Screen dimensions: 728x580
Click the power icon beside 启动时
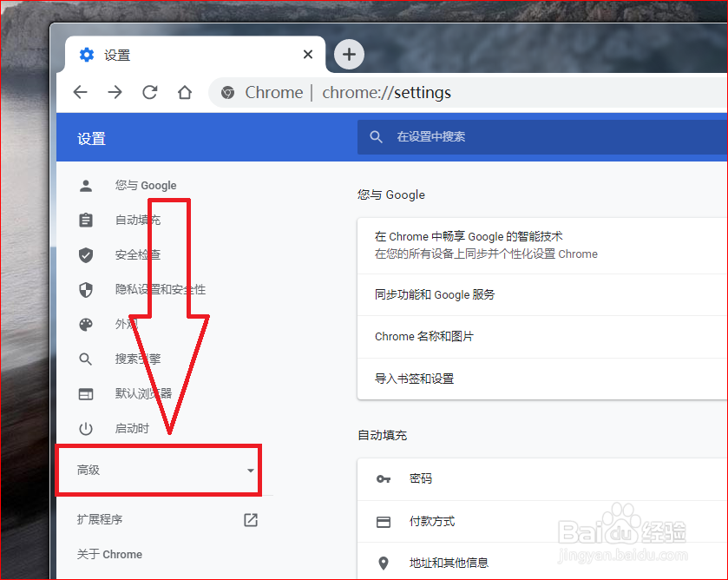86,429
